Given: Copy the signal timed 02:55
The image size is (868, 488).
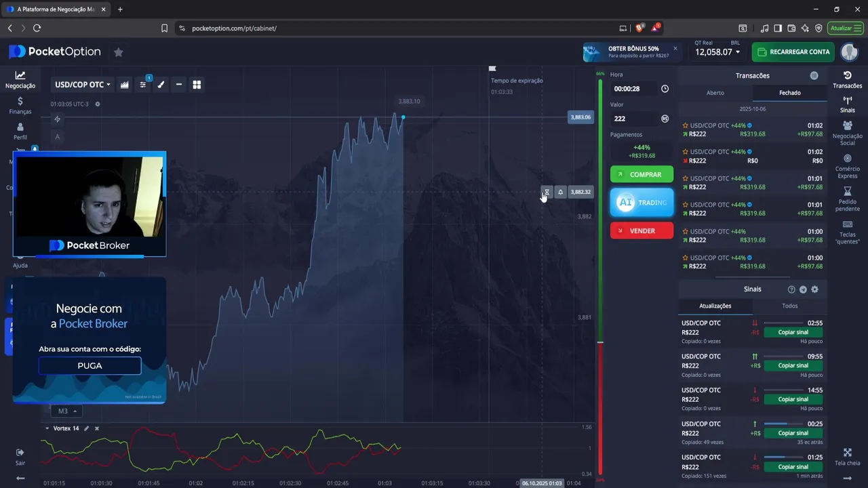Looking at the screenshot, I should [x=793, y=332].
